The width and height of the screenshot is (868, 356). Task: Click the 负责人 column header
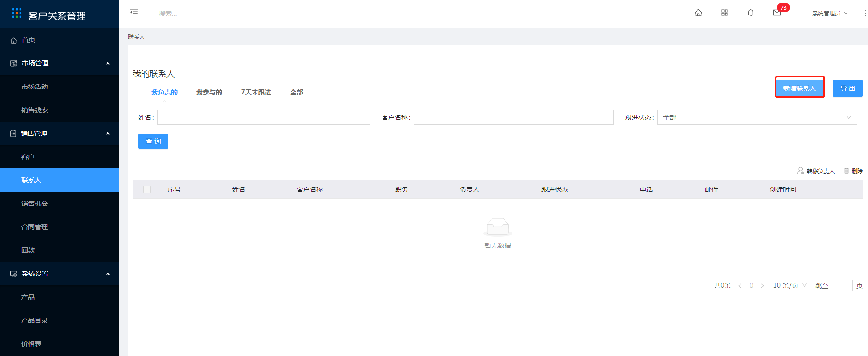pyautogui.click(x=470, y=189)
